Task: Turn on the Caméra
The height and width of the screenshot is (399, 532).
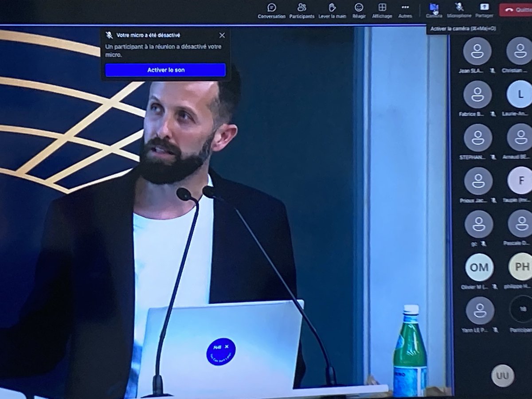Action: click(x=434, y=11)
